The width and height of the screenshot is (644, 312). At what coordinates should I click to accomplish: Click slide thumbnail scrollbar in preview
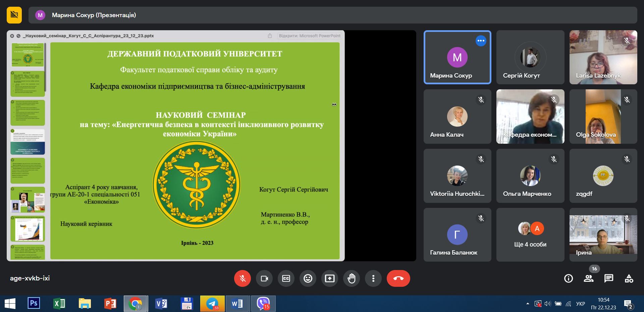[x=45, y=67]
